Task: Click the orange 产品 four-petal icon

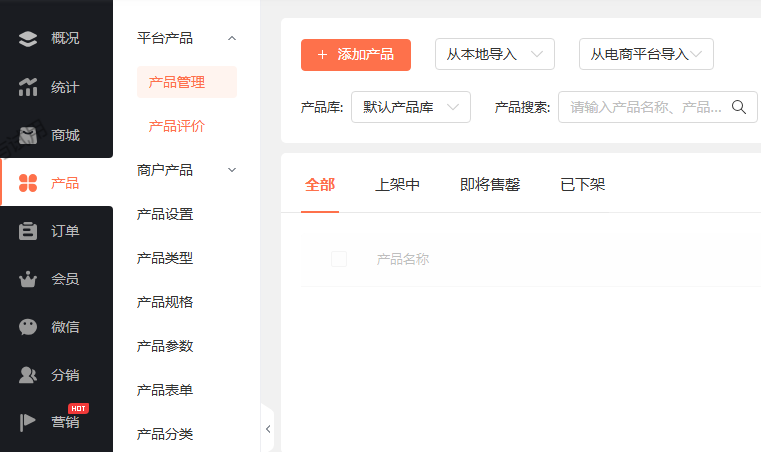Action: click(28, 183)
